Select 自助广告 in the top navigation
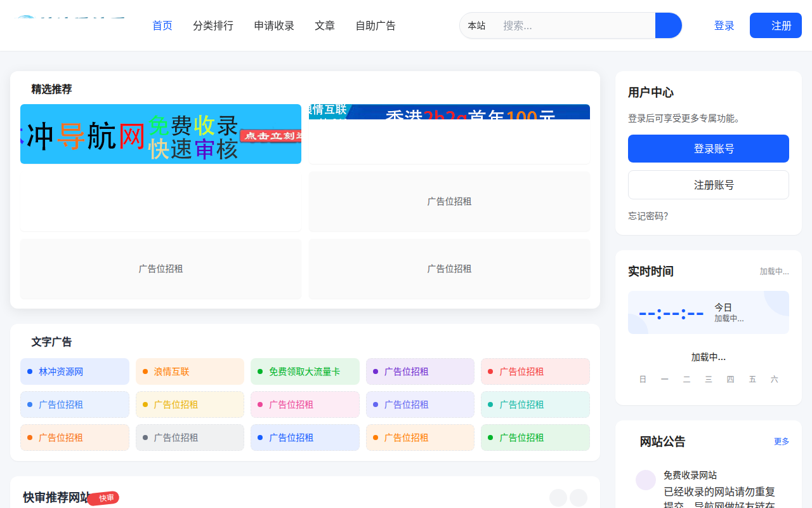The image size is (812, 508). point(376,25)
